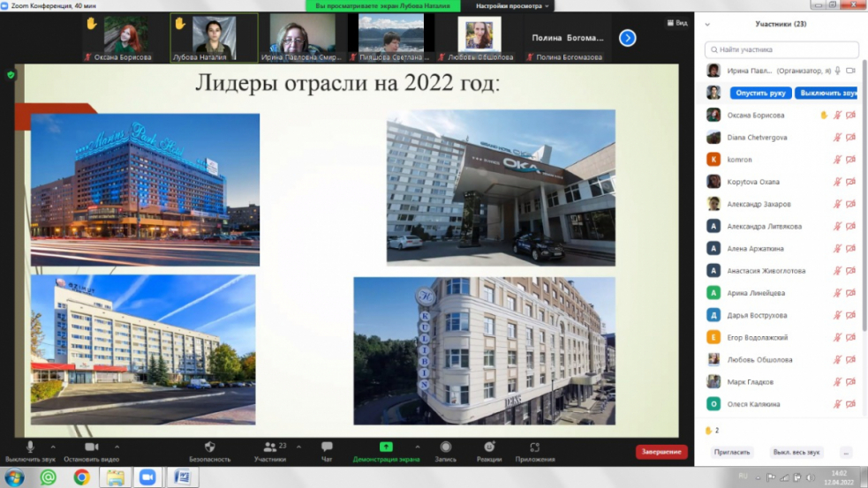Expand audio options arrow beside microphone

pos(53,447)
